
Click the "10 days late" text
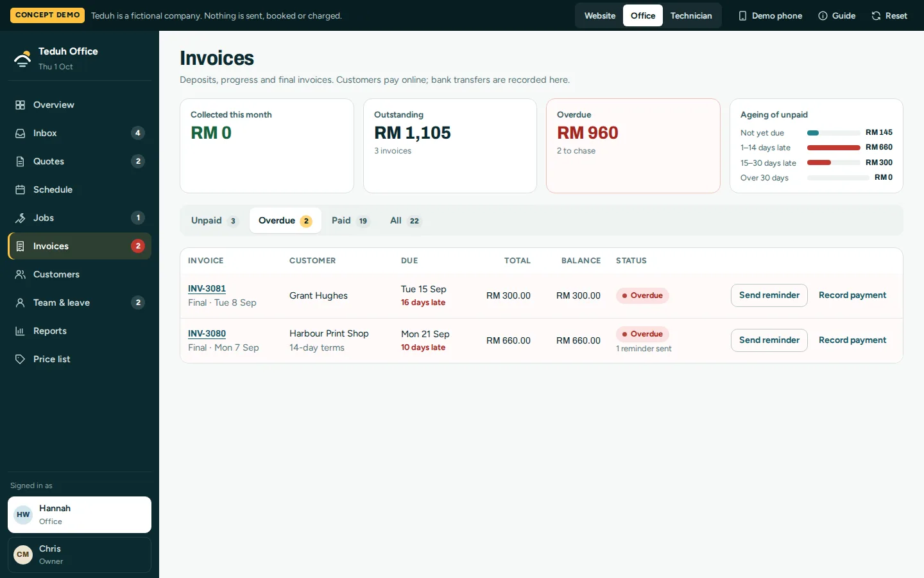(423, 347)
